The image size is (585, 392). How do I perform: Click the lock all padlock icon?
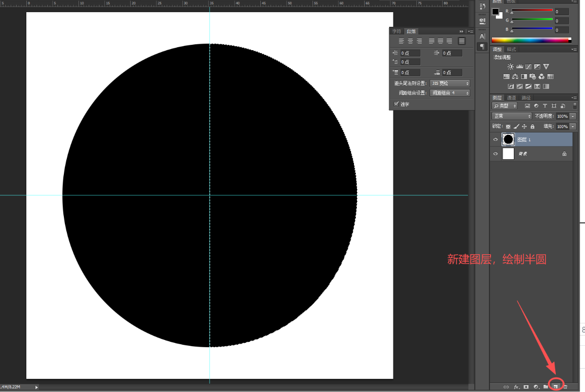(x=532, y=127)
